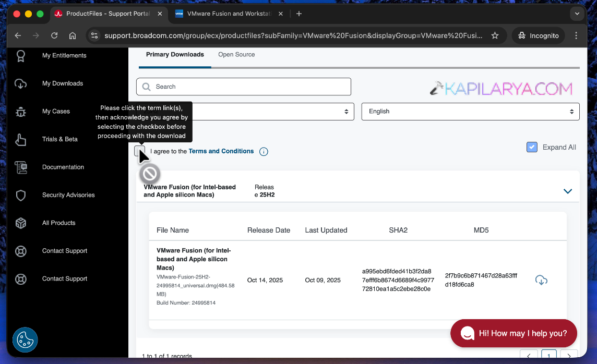Screen dimensions: 597x364
Task: Open the Terms and Conditions link
Action: point(221,151)
